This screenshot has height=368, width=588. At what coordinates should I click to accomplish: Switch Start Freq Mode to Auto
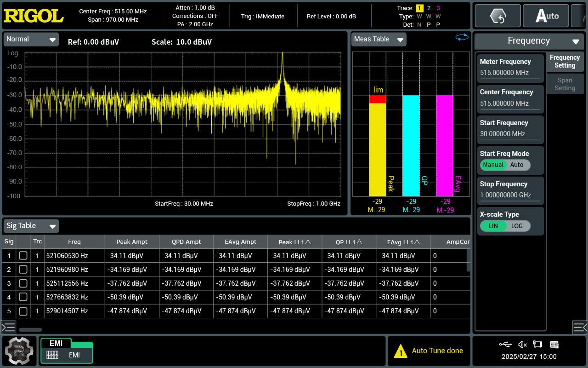(517, 165)
